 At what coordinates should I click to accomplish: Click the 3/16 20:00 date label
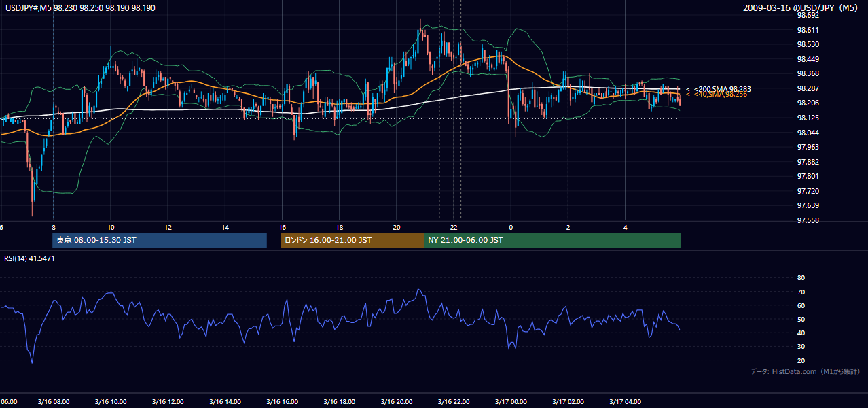(x=396, y=402)
